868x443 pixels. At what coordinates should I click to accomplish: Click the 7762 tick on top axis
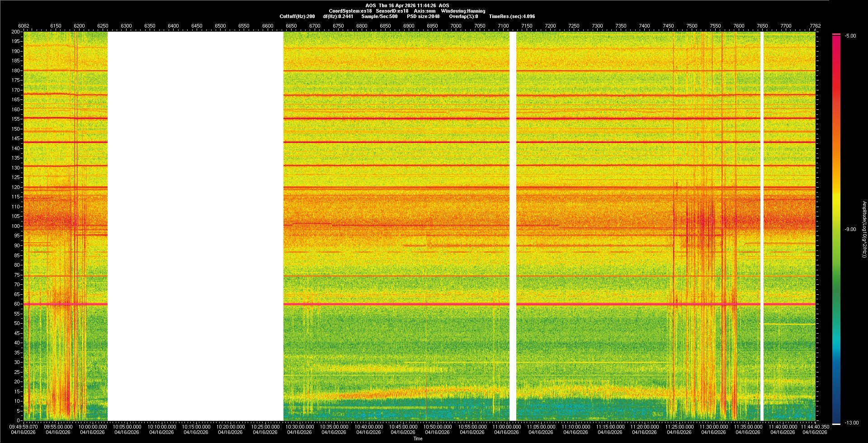coord(815,26)
